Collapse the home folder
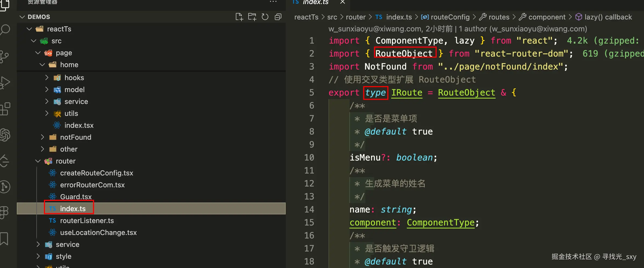 pyautogui.click(x=42, y=64)
